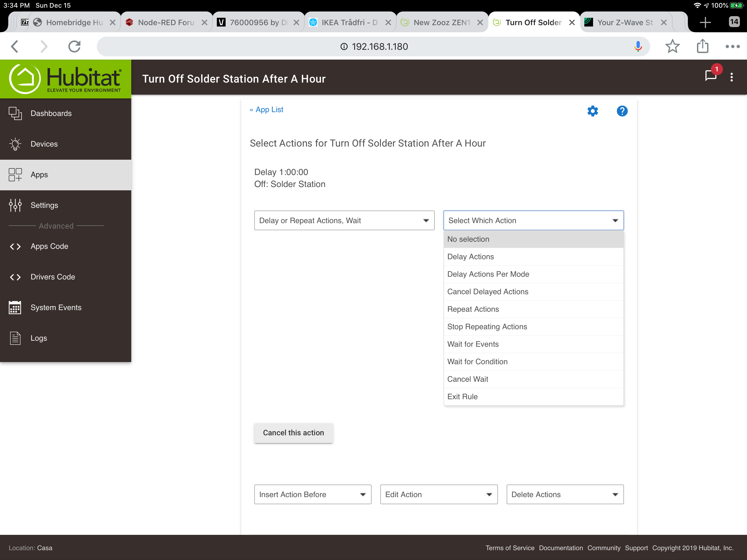747x560 pixels.
Task: Open the Hubitat vertical dots menu
Action: click(x=731, y=77)
